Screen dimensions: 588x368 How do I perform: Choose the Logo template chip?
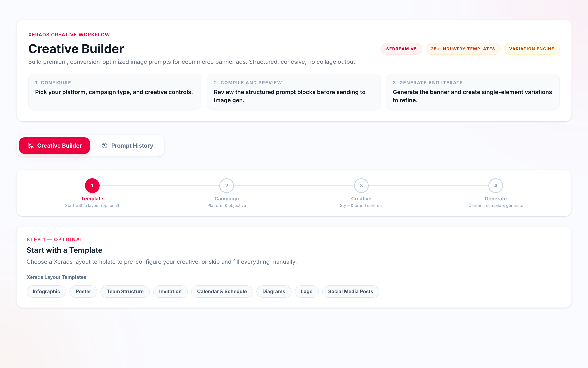[307, 291]
